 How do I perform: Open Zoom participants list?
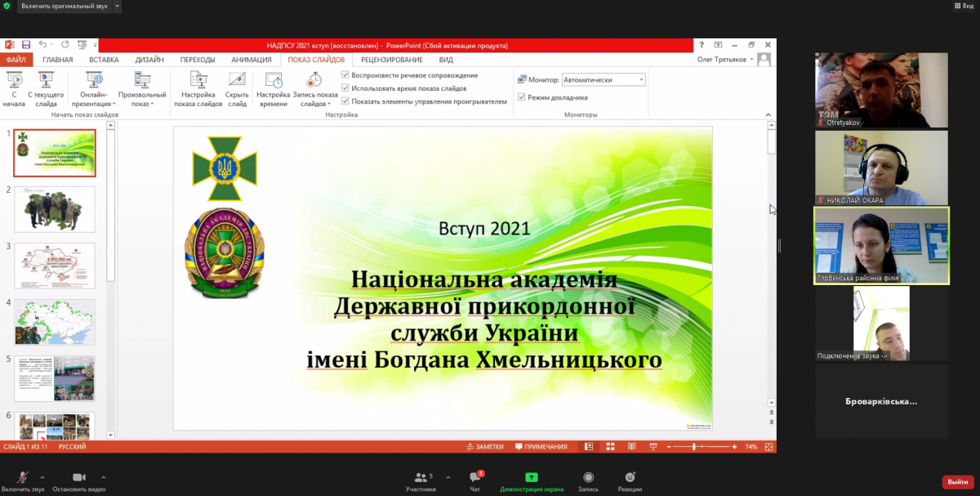tap(420, 478)
